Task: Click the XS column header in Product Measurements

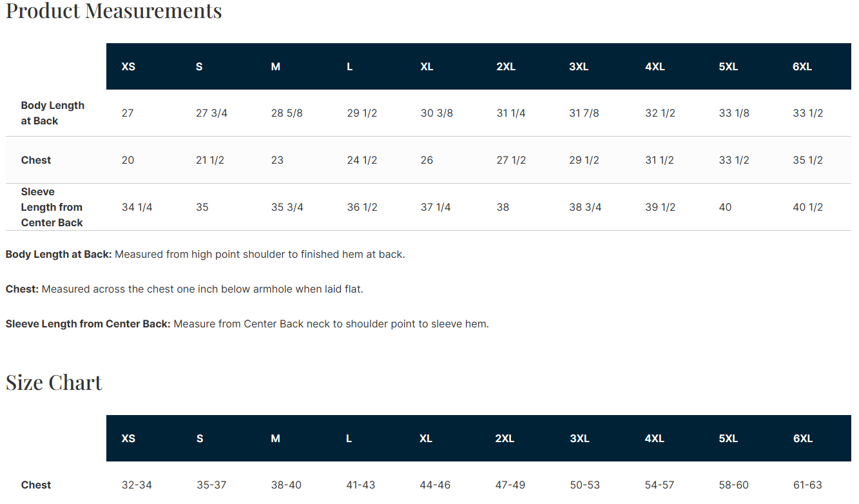Action: 128,66
